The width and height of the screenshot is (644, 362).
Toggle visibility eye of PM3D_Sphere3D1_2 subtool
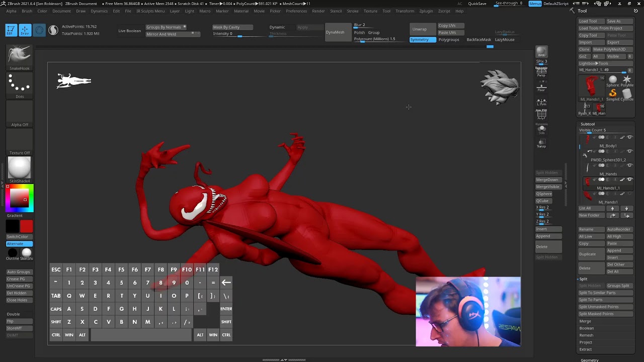[x=629, y=151]
